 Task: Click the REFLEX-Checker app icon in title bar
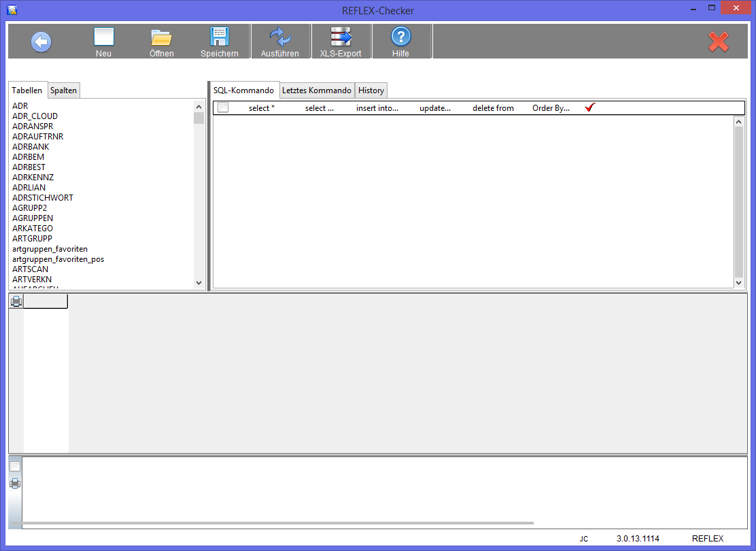pos(12,10)
